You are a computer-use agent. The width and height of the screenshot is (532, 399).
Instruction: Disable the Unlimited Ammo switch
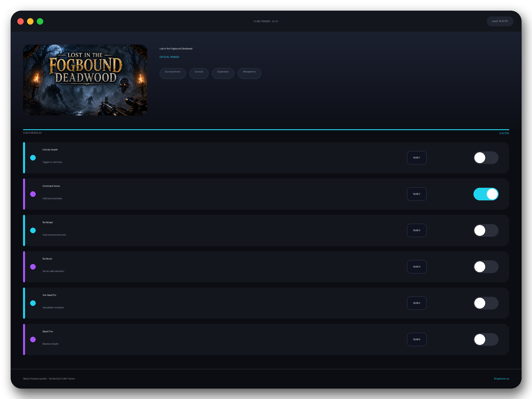click(x=486, y=194)
